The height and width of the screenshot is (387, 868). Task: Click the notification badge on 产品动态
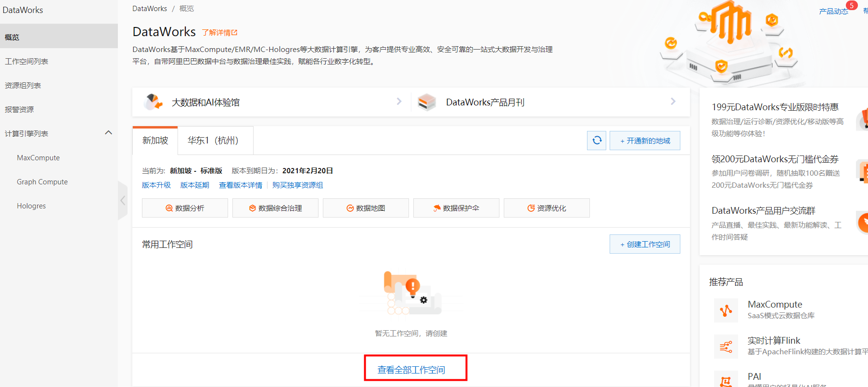pyautogui.click(x=852, y=6)
